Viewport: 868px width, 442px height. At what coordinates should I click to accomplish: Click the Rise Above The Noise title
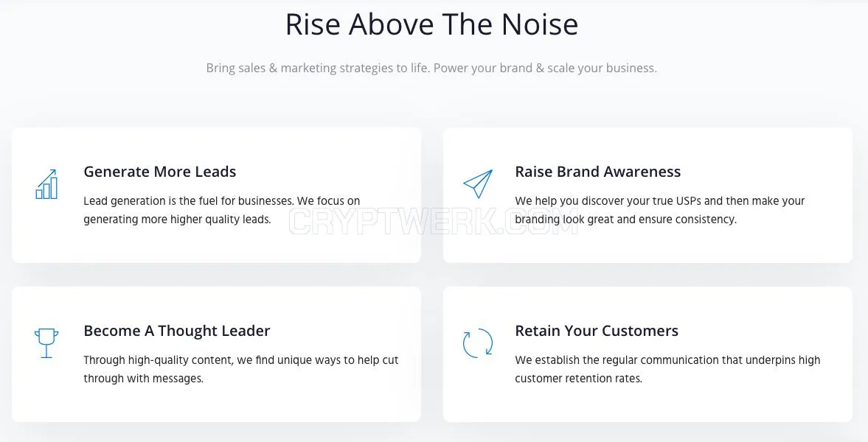[x=431, y=24]
